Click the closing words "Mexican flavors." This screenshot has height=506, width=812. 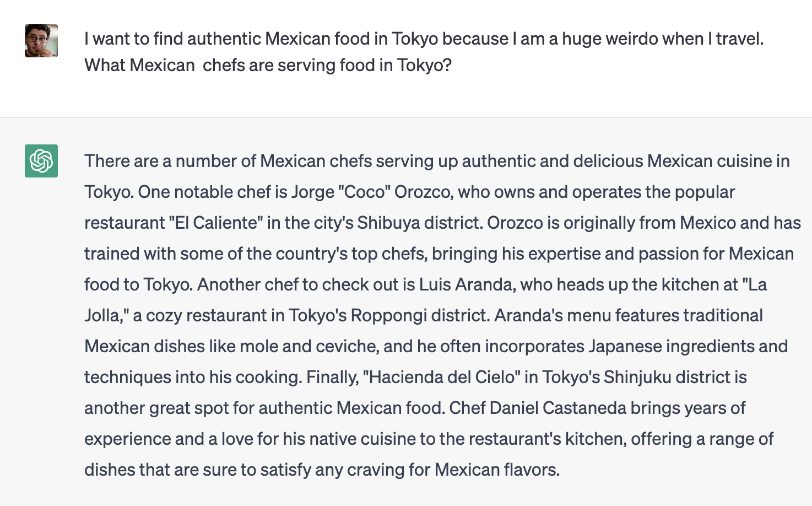(x=497, y=470)
